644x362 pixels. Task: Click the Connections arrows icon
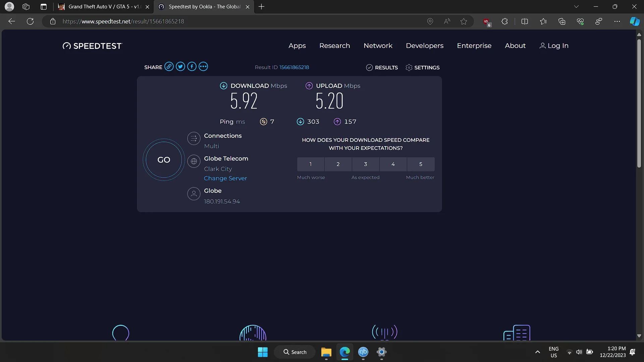(x=194, y=138)
